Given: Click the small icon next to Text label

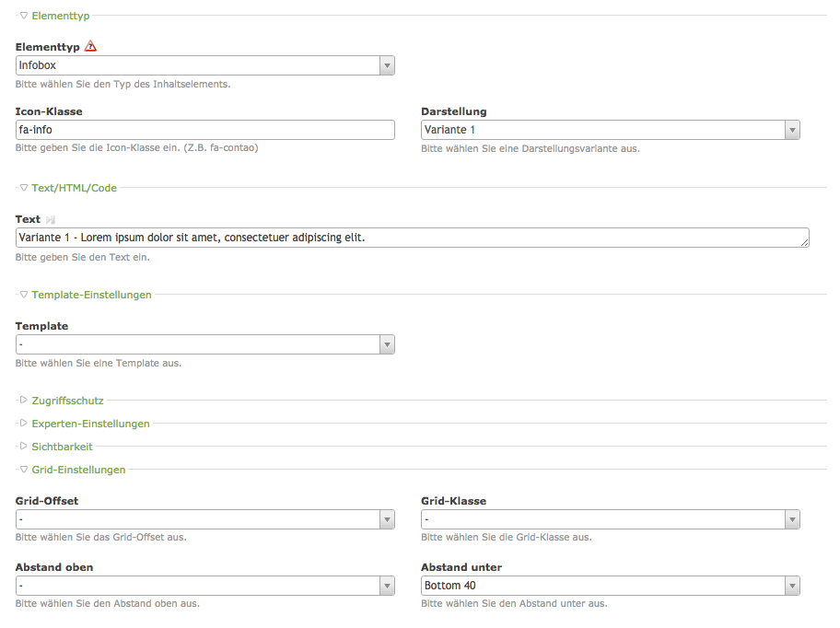Looking at the screenshot, I should coord(51,219).
